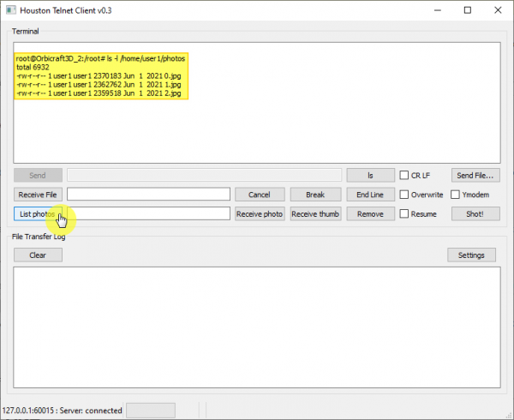
Task: Open the Settings dialog
Action: (x=471, y=255)
